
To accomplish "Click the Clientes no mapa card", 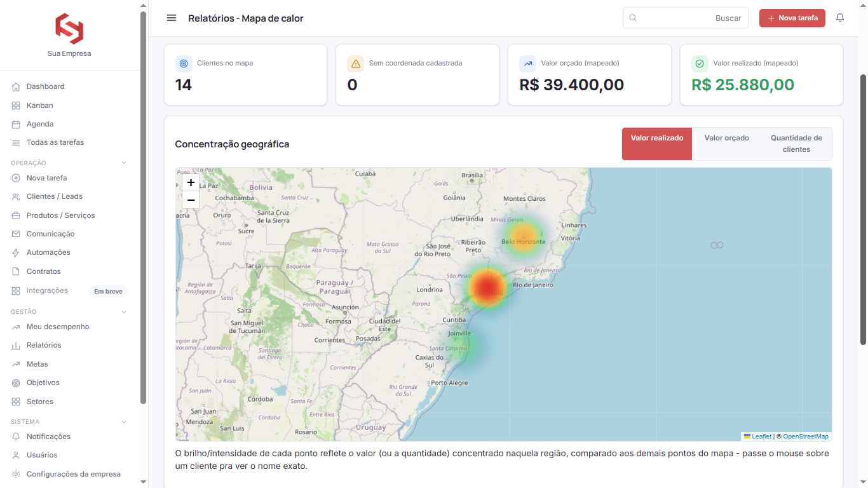I will tap(245, 74).
